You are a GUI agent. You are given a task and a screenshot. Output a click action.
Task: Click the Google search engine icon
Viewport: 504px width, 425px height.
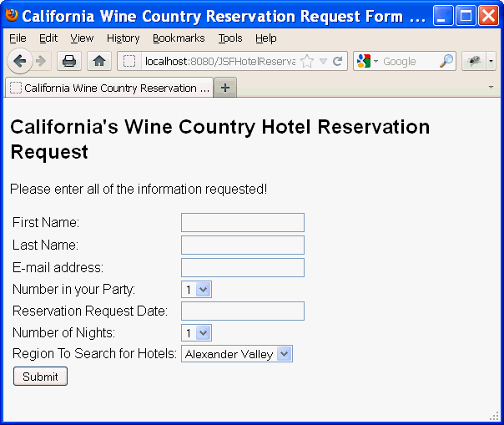click(x=364, y=61)
